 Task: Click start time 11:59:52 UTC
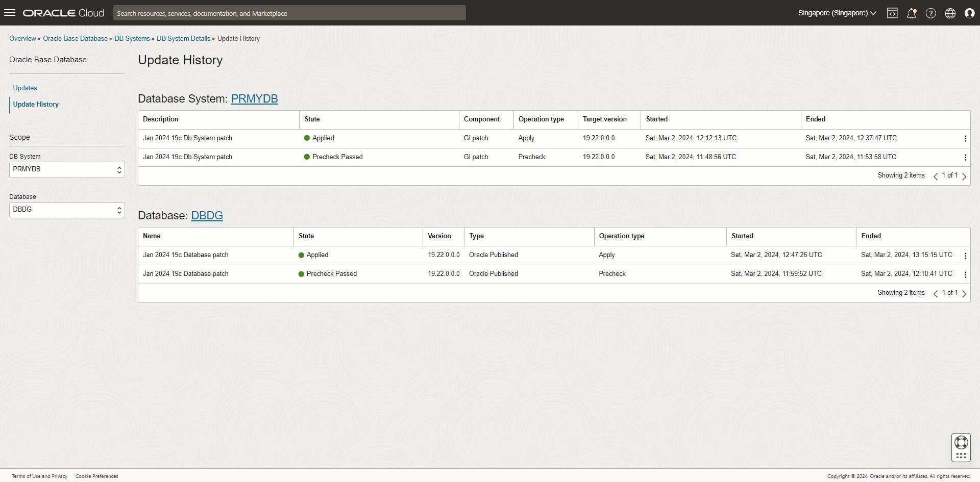pyautogui.click(x=776, y=273)
